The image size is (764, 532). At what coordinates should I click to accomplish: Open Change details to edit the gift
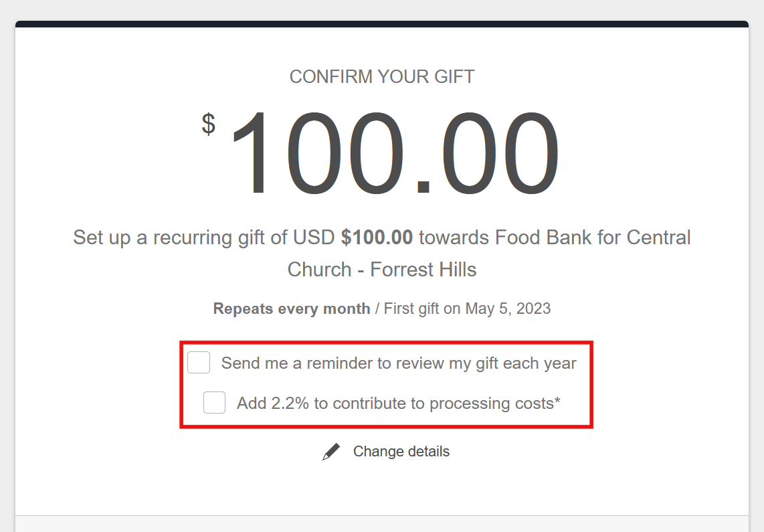pos(401,451)
